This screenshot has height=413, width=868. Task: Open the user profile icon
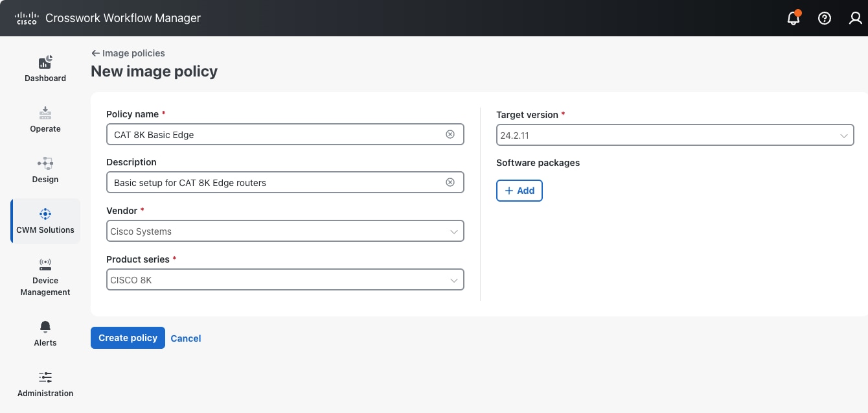pyautogui.click(x=856, y=18)
